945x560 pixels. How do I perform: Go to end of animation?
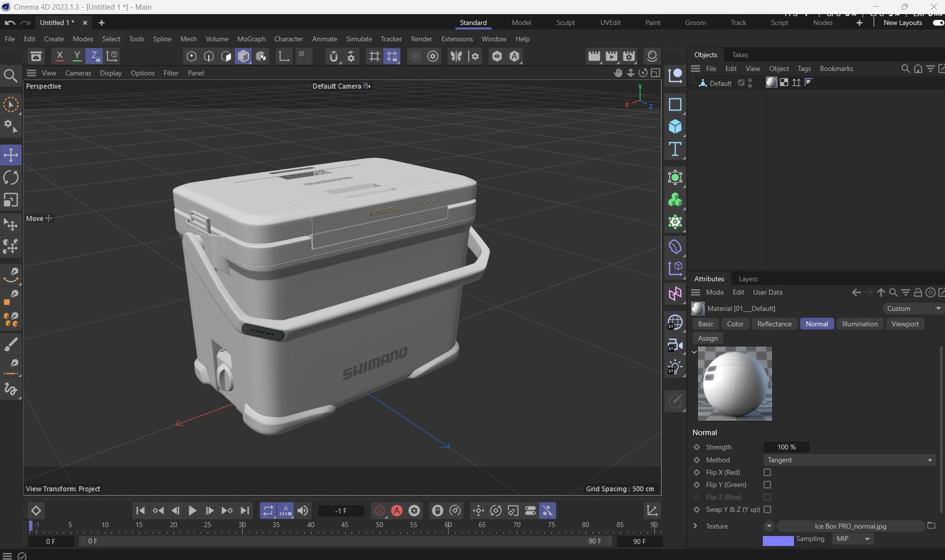245,511
